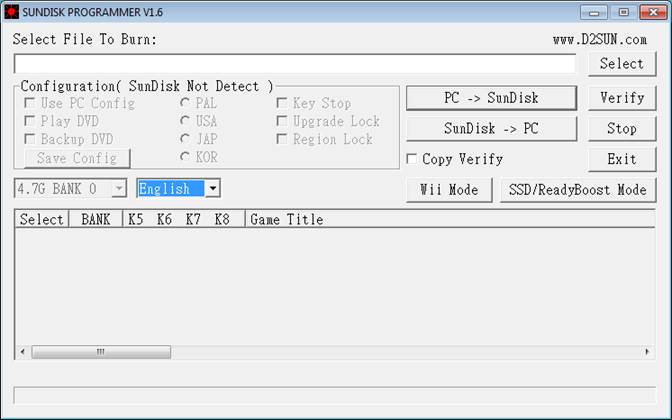Viewport: 672px width, 420px height.
Task: Select the USA region radio button
Action: (185, 121)
